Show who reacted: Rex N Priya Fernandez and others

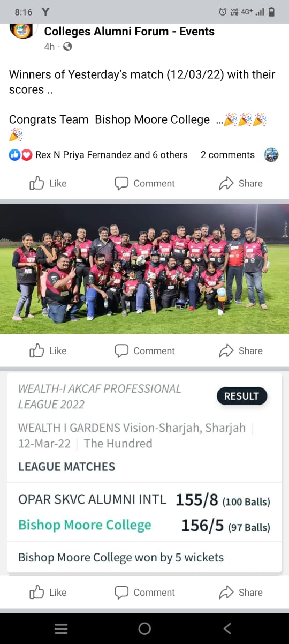[x=111, y=155]
